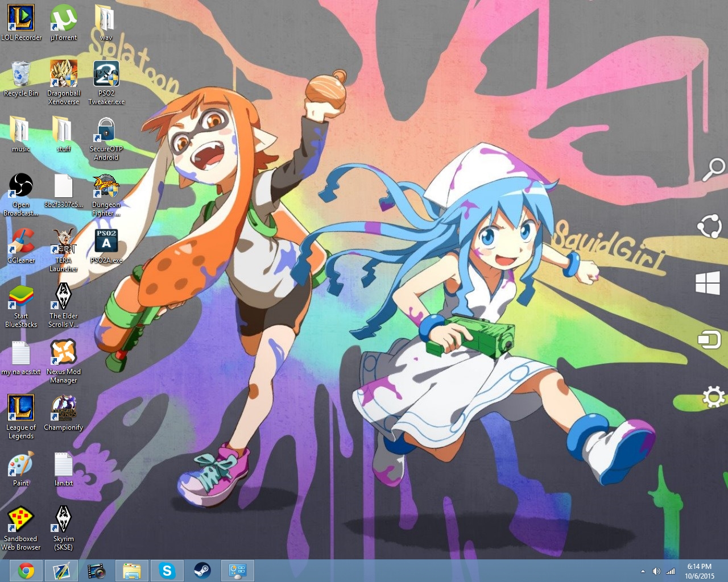This screenshot has width=728, height=582.
Task: Select the Start BlueStacks shortcut
Action: click(21, 305)
